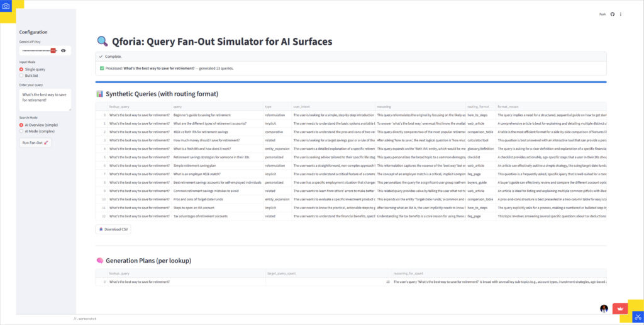Click the blue scissors icon
Image resolution: width=644 pixels, height=325 pixels.
coord(636,317)
